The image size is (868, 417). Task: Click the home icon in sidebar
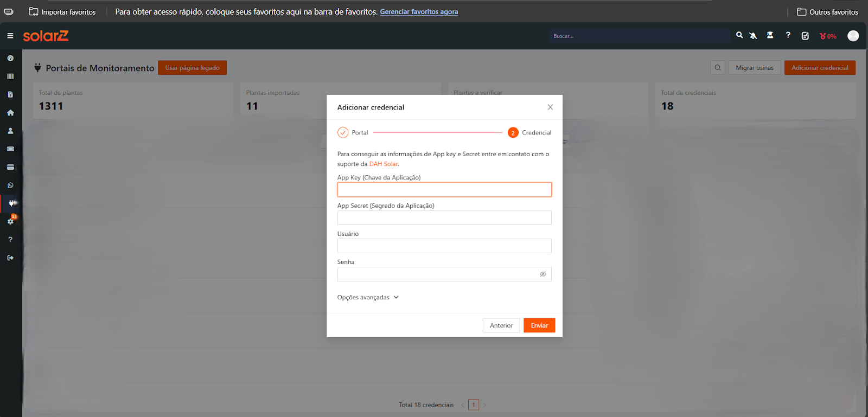point(10,113)
